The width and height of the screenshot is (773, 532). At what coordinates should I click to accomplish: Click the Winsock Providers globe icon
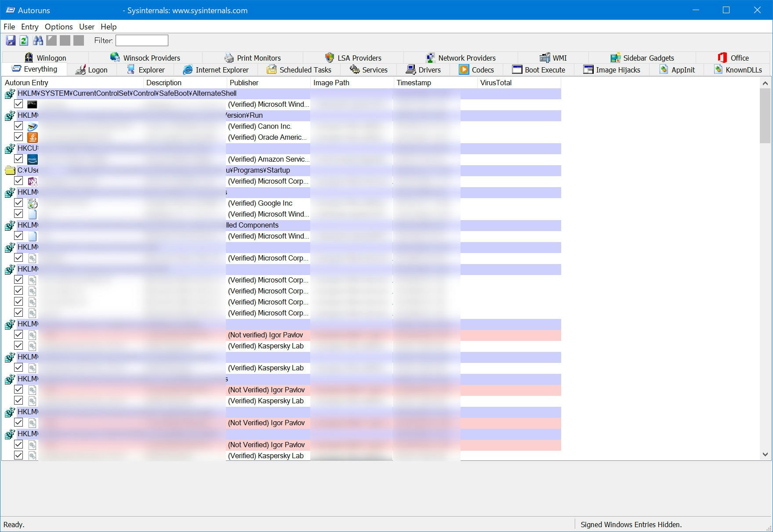click(x=115, y=58)
